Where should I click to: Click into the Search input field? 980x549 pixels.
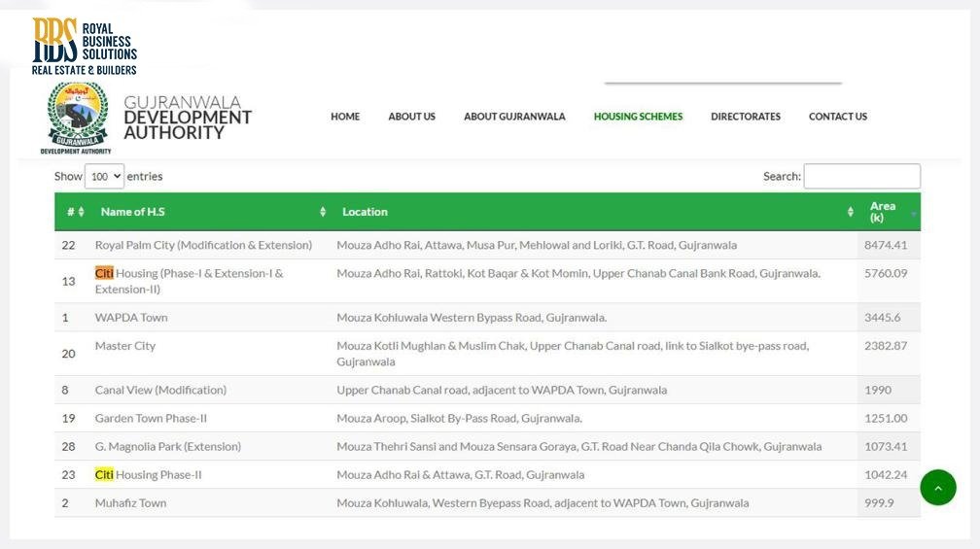pos(861,177)
